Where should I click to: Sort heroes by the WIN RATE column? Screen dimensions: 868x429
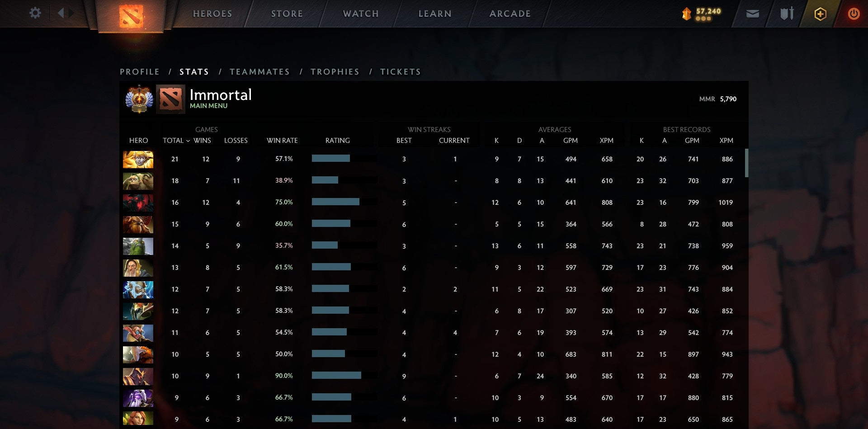(x=282, y=141)
